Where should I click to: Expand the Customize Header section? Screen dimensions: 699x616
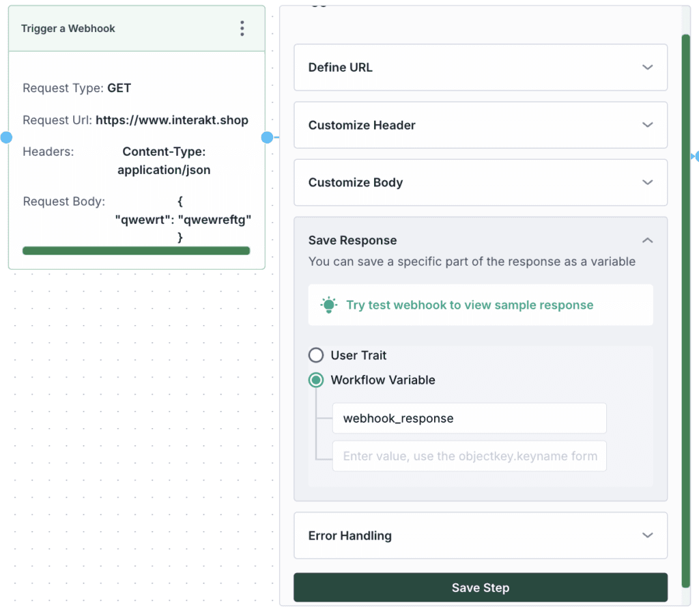(x=647, y=125)
